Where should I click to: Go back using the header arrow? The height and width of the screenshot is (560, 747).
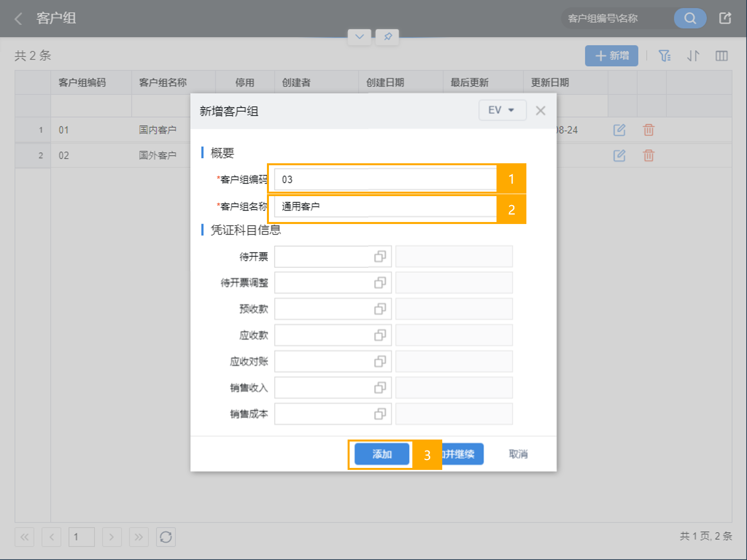coord(19,19)
